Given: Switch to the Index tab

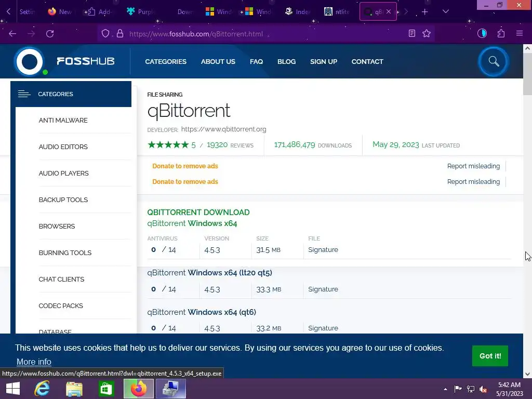Looking at the screenshot, I should 298,12.
